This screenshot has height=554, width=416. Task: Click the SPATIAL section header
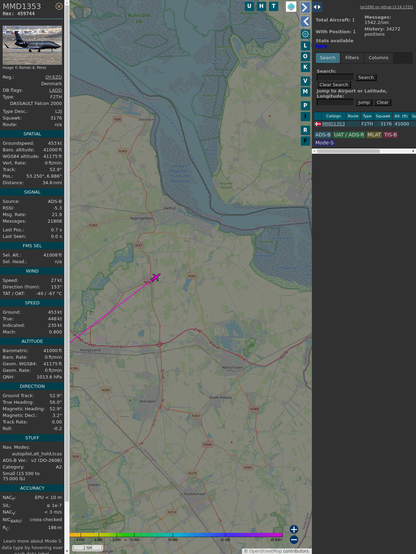(32, 134)
